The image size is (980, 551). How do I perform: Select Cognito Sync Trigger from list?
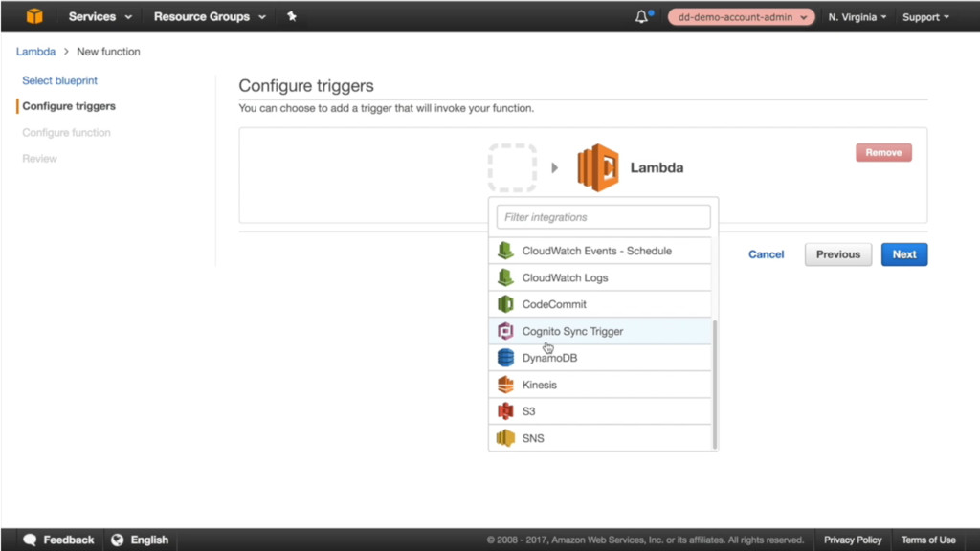pyautogui.click(x=572, y=331)
